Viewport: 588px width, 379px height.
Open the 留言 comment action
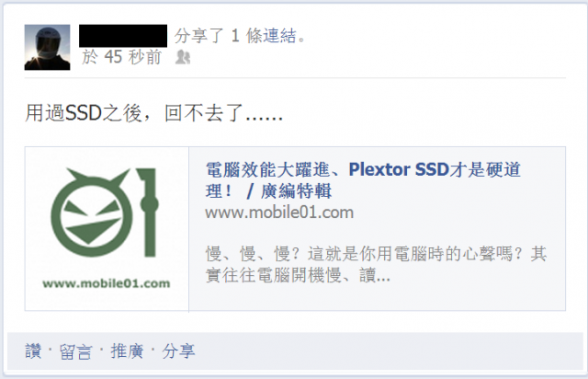75,351
